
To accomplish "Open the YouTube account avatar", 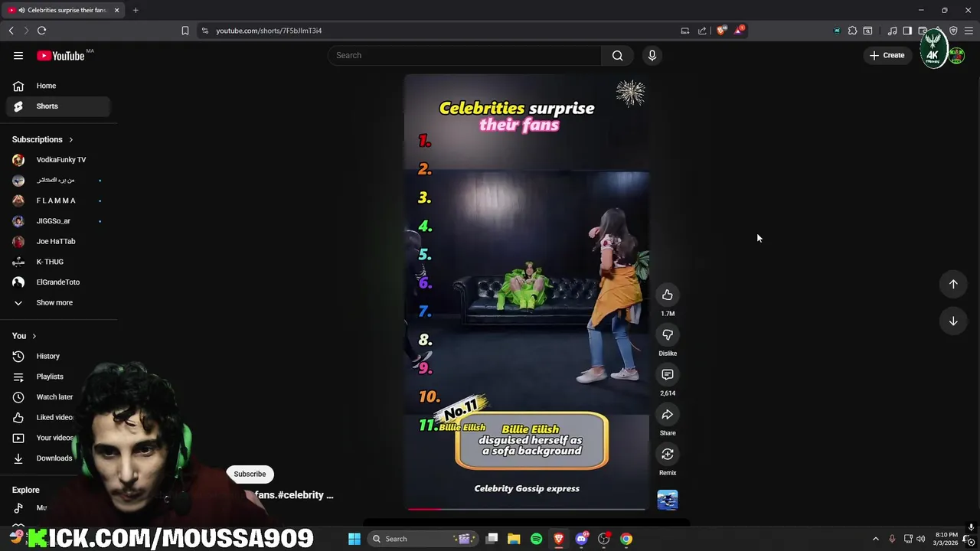I will tap(956, 55).
